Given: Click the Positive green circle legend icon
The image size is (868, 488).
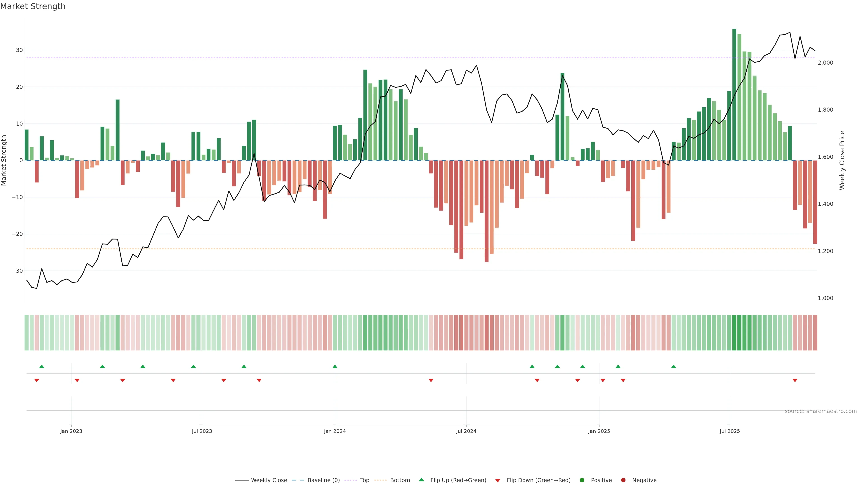Looking at the screenshot, I should point(582,480).
